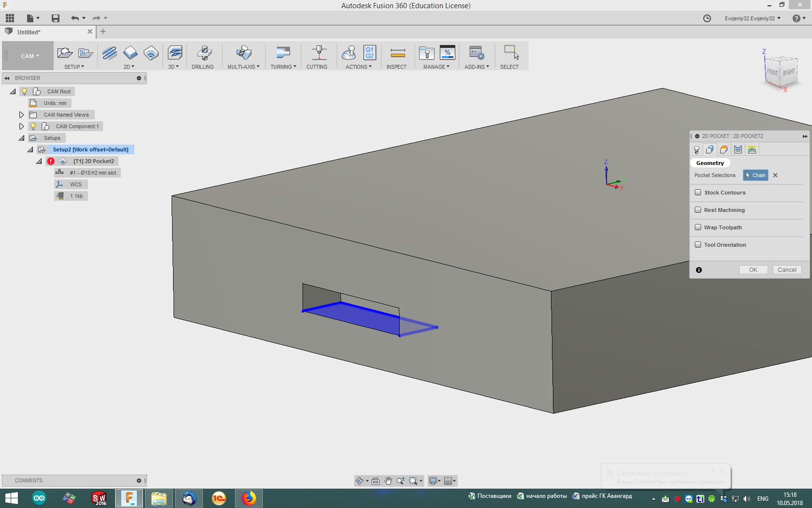
Task: Toggle the Tool Orientation checkbox
Action: pos(698,245)
